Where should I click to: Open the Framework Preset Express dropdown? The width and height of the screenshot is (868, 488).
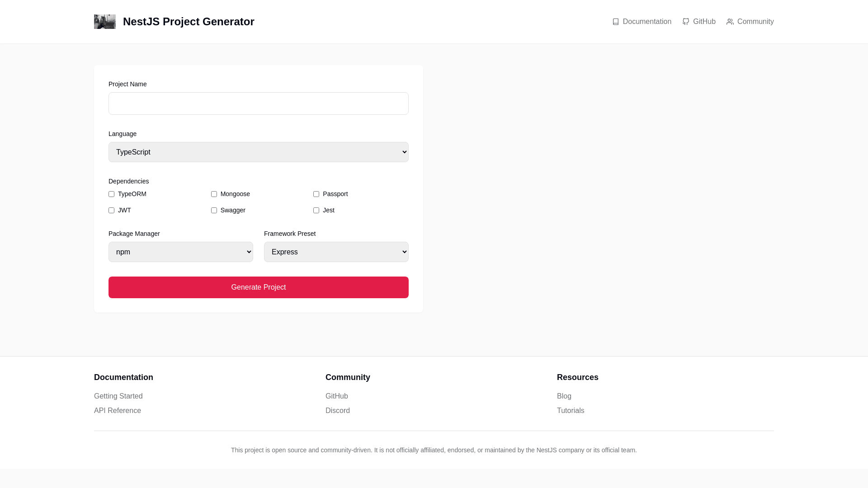(336, 252)
